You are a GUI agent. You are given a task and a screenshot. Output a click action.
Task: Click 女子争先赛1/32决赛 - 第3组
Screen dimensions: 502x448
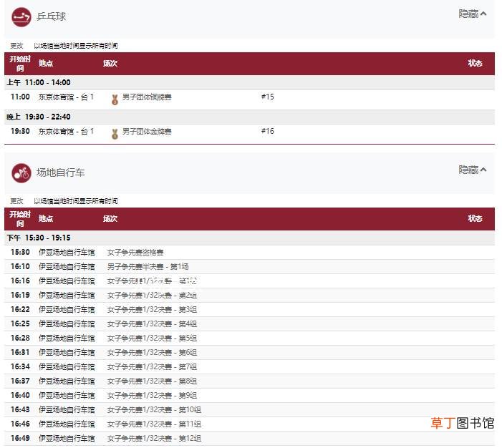coord(152,309)
